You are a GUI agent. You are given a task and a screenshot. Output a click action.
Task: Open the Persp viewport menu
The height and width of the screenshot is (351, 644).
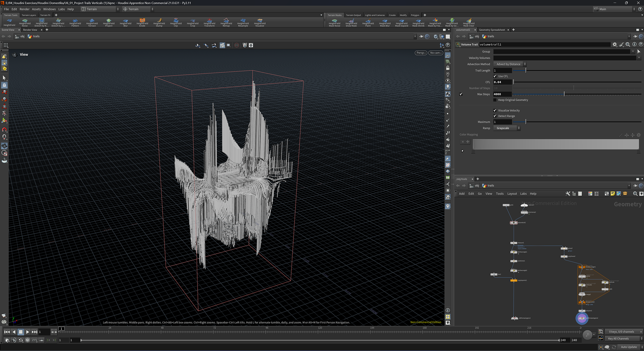click(x=421, y=53)
